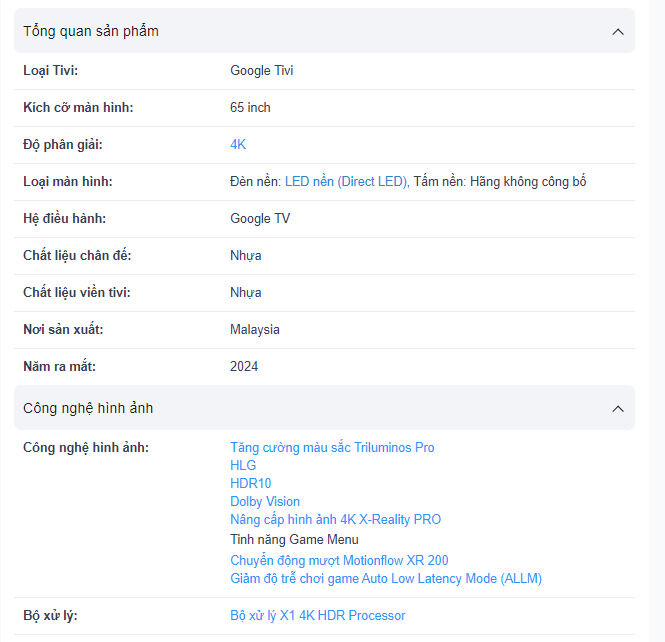Click the Tổng quan sản phẩm header
The image size is (665, 642).
tap(91, 32)
